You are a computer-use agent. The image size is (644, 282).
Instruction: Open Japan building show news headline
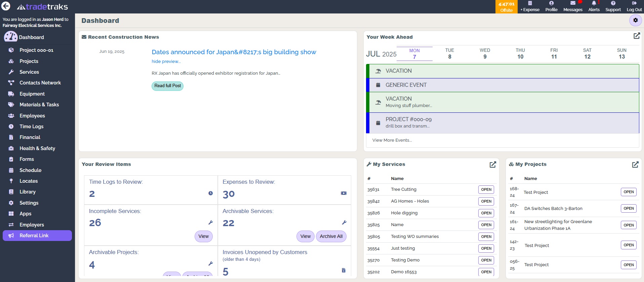click(x=234, y=52)
